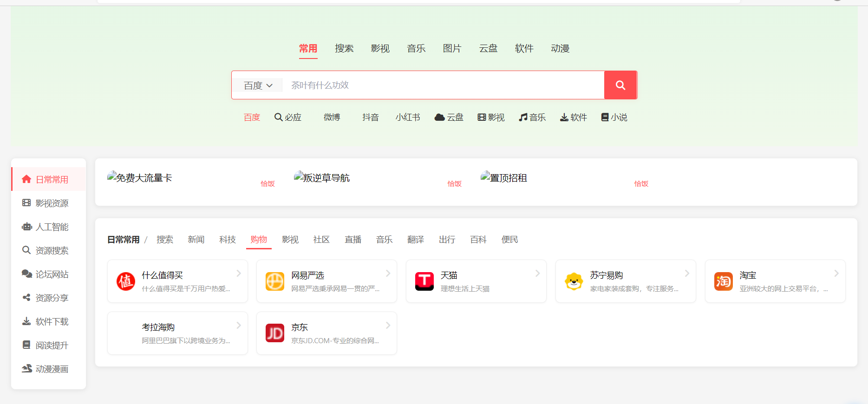This screenshot has height=404, width=868.
Task: Choose the 小红书 engine shortcut
Action: 408,117
